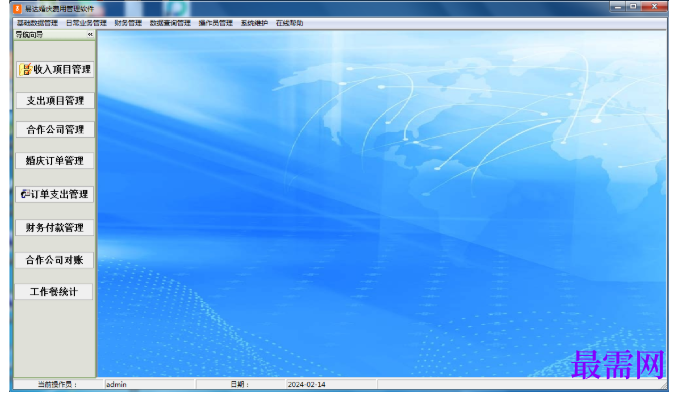Click the admin operator name in status bar
Viewport: 683px width, 396px height.
click(x=116, y=384)
